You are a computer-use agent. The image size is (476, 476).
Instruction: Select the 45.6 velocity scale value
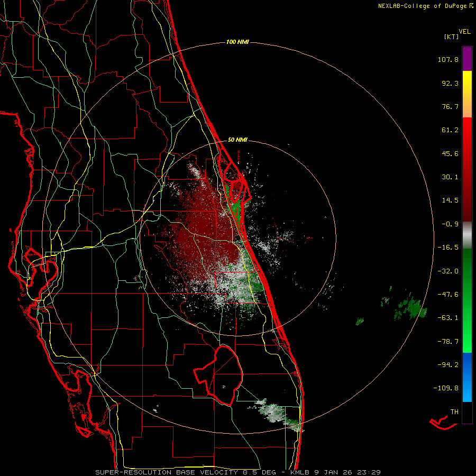(x=450, y=153)
